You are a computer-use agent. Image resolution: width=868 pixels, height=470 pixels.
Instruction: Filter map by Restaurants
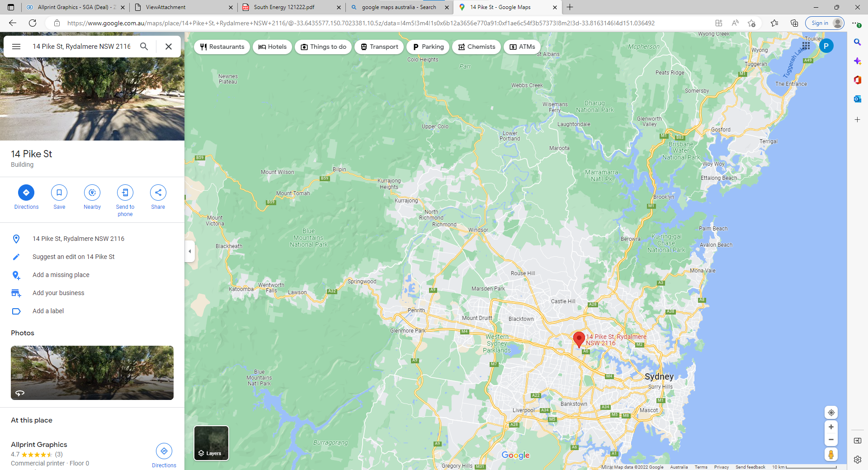(x=222, y=47)
